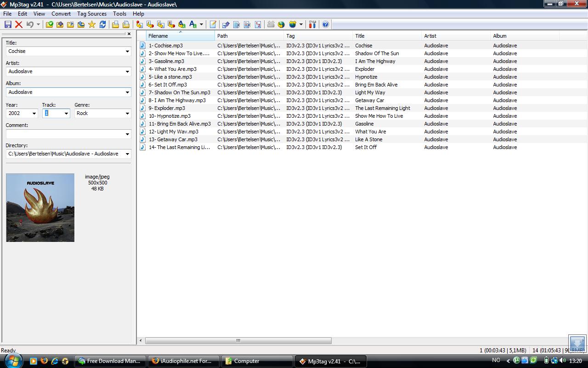Open the Album field dropdown
Image resolution: width=588 pixels, height=368 pixels.
[x=127, y=92]
